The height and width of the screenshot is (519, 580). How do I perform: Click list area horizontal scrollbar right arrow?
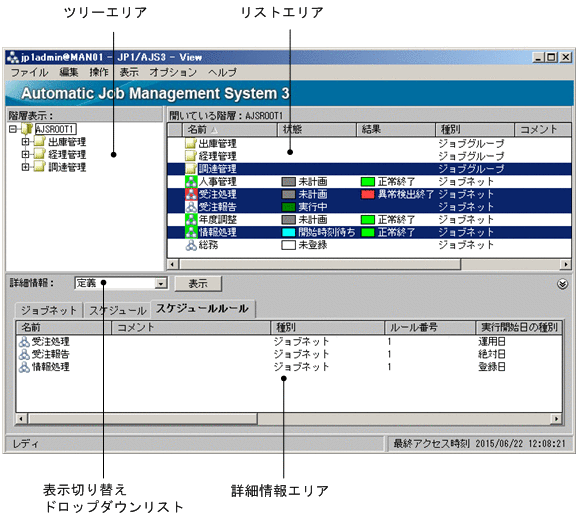[x=566, y=264]
